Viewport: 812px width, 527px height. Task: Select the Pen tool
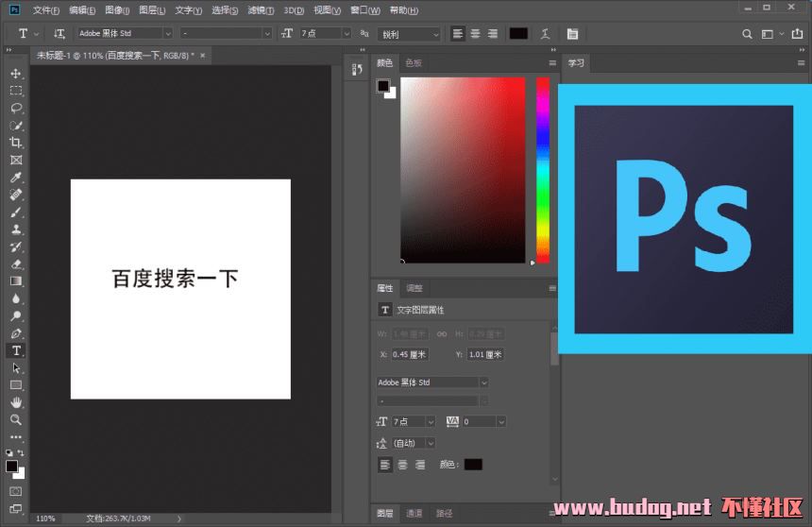point(16,333)
